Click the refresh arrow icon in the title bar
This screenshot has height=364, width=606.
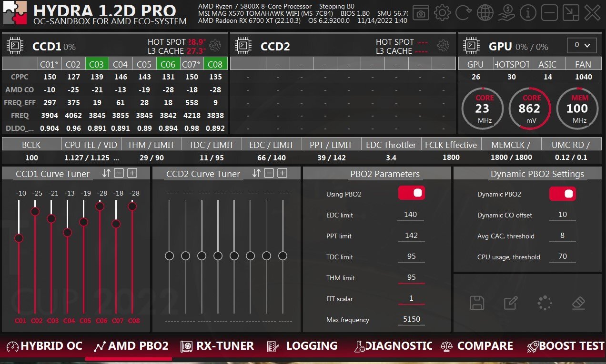click(x=463, y=13)
